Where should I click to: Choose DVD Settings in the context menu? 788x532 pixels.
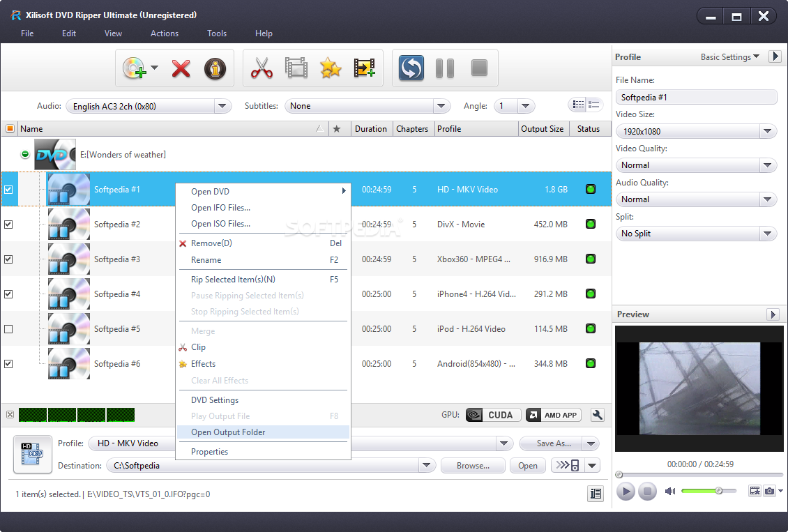click(x=263, y=400)
